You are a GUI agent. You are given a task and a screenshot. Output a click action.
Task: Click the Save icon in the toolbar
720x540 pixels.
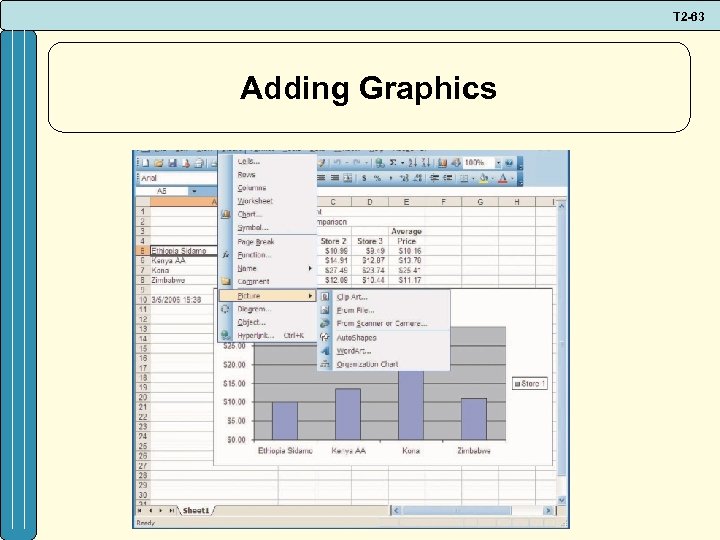pos(173,163)
